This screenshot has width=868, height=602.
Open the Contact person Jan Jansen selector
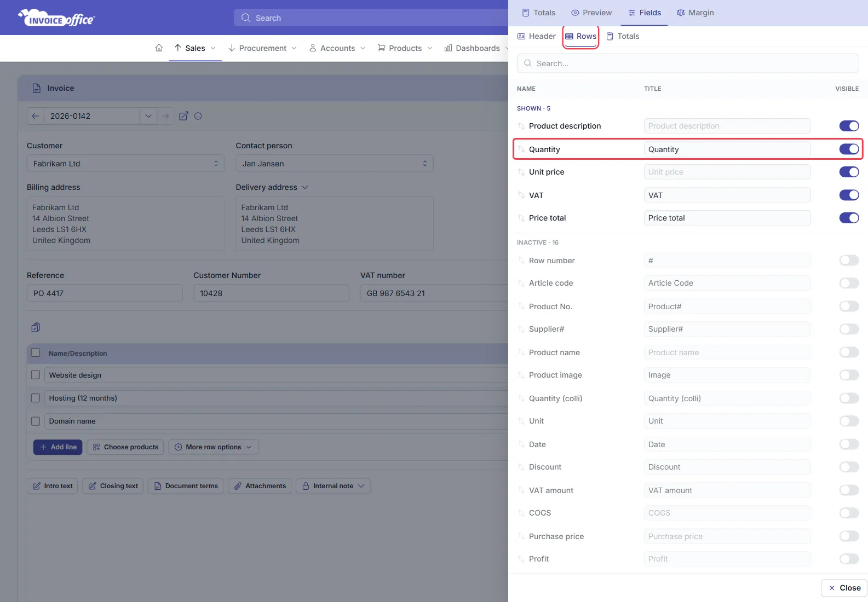tap(335, 164)
